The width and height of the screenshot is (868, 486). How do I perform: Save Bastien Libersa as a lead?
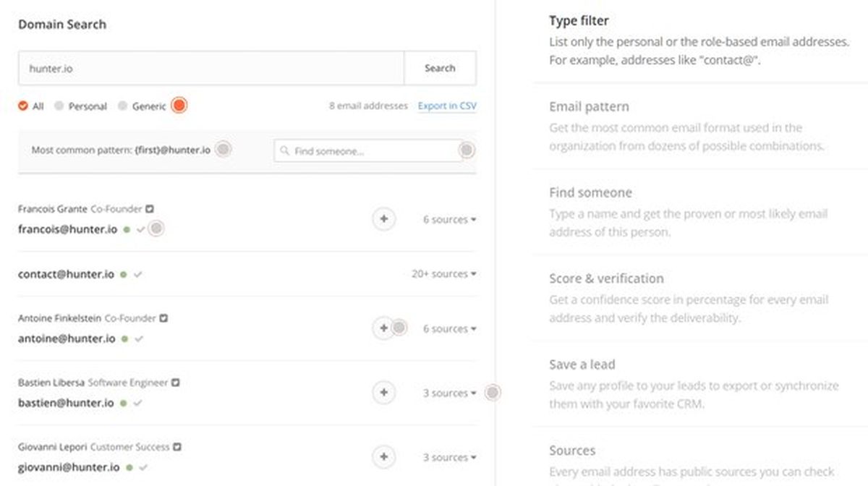[384, 393]
